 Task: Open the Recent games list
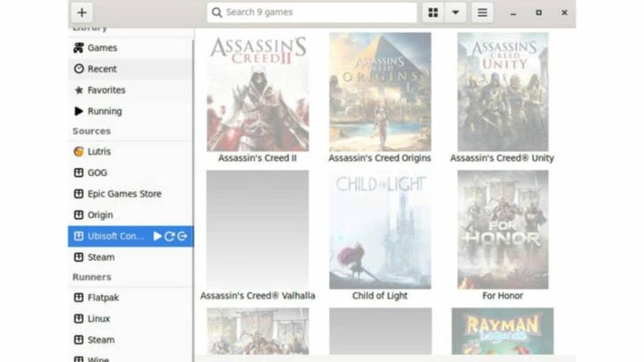point(101,69)
